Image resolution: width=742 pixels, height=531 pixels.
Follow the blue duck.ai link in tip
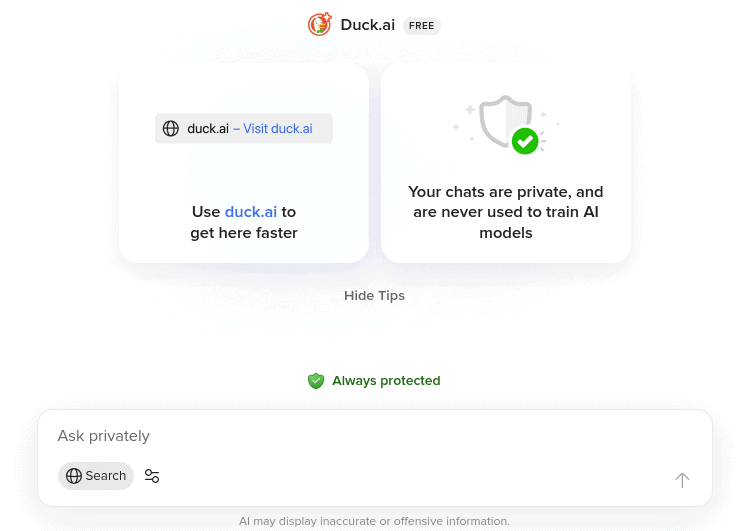point(250,212)
